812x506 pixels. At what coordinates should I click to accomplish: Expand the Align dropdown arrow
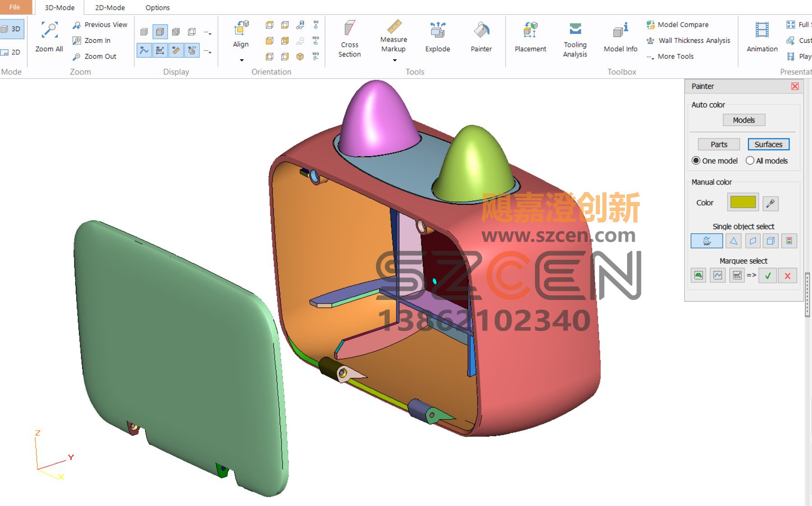pyautogui.click(x=241, y=60)
